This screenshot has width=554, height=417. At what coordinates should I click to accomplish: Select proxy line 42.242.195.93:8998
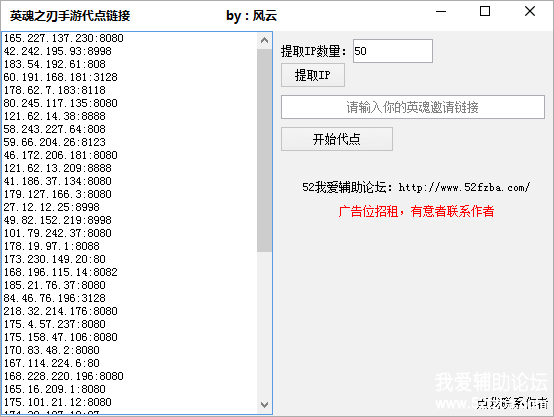[58, 51]
